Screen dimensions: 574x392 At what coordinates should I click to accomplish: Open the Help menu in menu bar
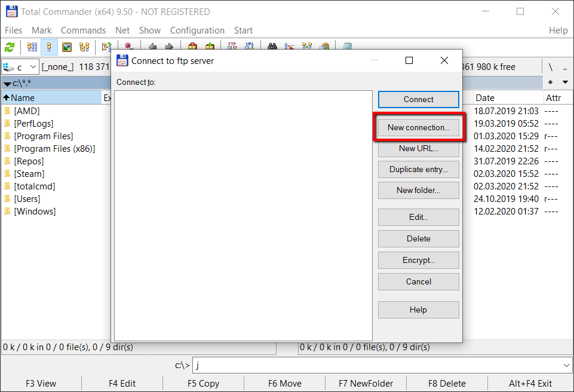point(558,30)
